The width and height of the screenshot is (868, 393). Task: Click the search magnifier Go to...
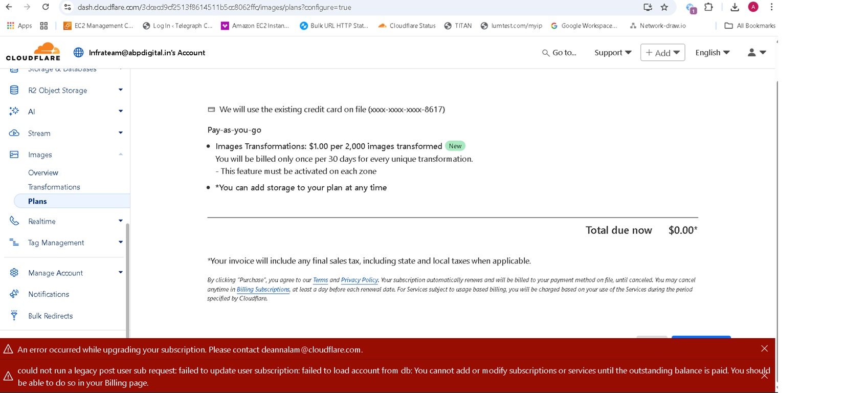point(559,53)
